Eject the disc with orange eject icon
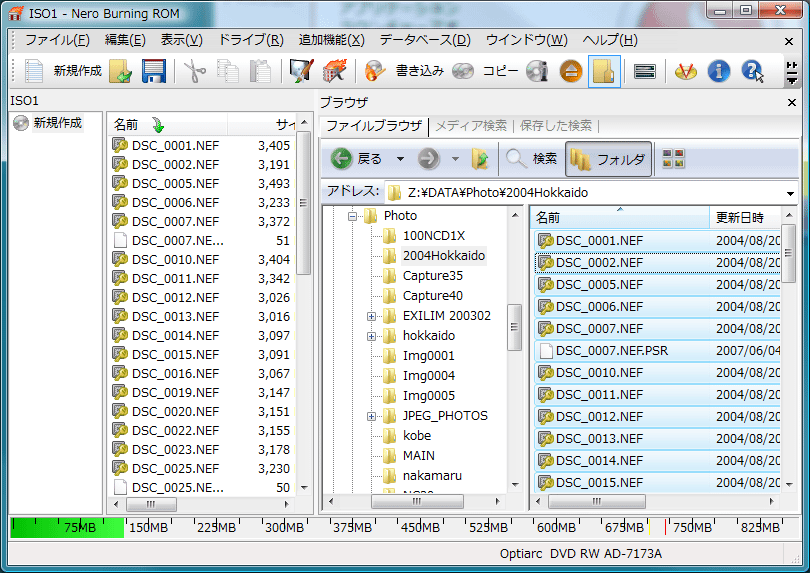810x573 pixels. [571, 71]
